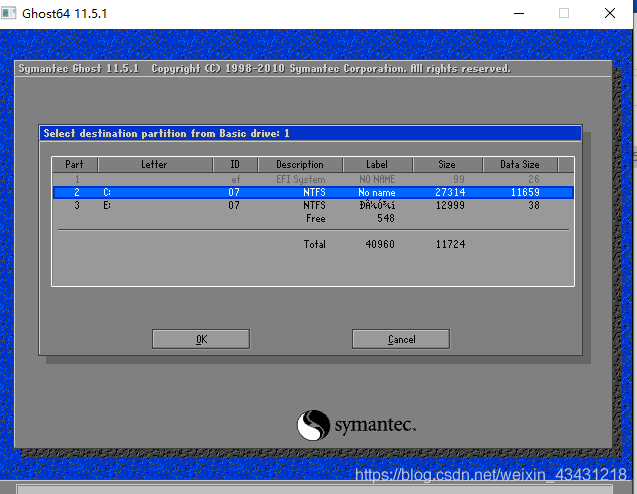Click the Cancel button
The height and width of the screenshot is (494, 637).
click(x=401, y=339)
